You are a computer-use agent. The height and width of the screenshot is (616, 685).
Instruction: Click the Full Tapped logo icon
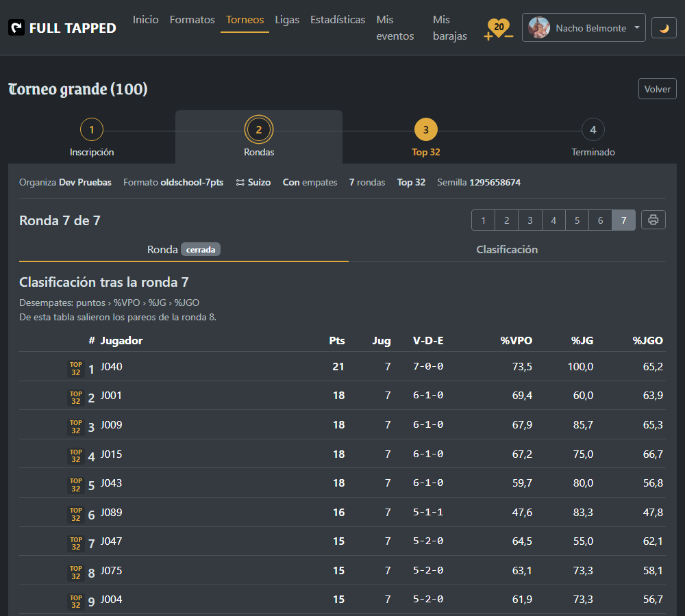(x=16, y=28)
